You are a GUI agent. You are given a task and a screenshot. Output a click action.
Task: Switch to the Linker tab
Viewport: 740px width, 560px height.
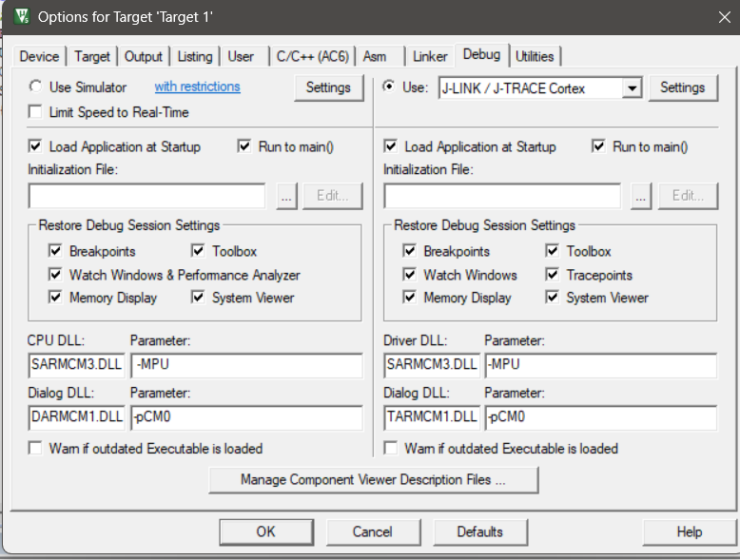coord(430,57)
